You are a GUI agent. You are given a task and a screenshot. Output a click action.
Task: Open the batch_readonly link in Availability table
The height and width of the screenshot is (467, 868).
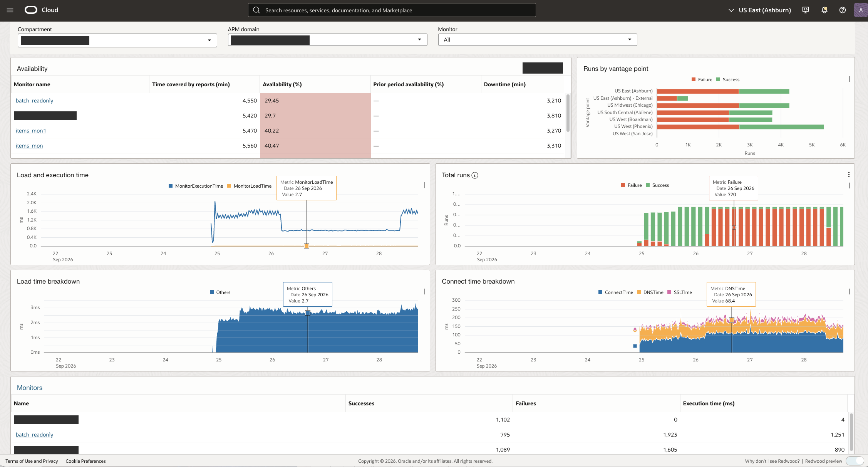pos(34,101)
